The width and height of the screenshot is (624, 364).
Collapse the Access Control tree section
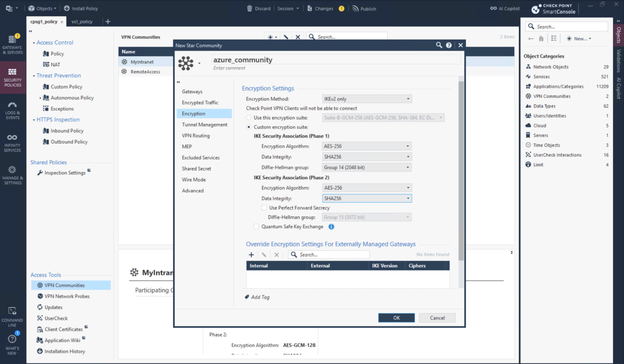[34, 43]
